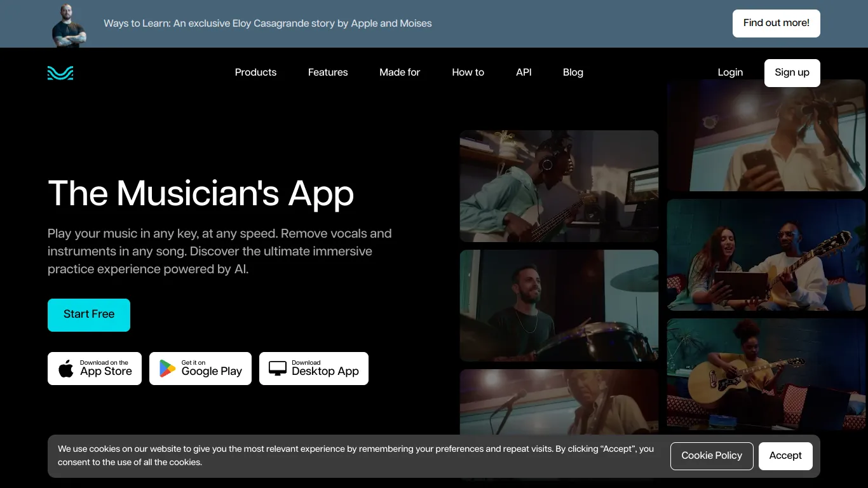Click the drummer video thumbnail
868x488 pixels.
coord(559,305)
